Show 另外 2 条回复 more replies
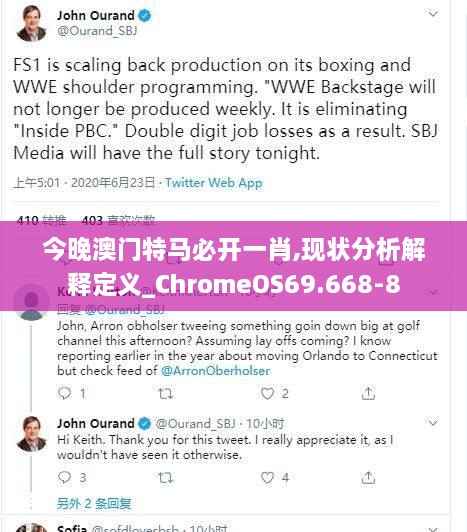The image size is (467, 532). tap(94, 503)
